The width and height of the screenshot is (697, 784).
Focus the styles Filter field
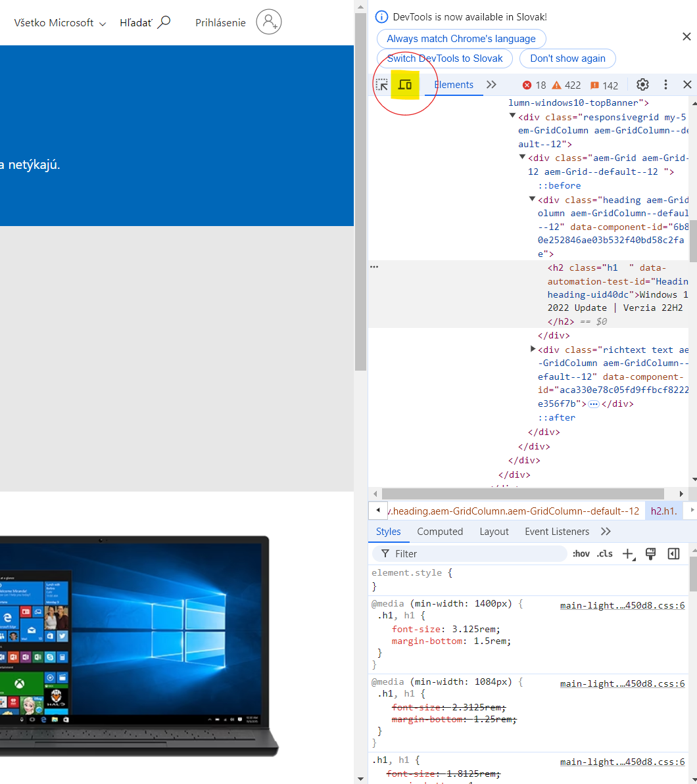[x=470, y=553]
